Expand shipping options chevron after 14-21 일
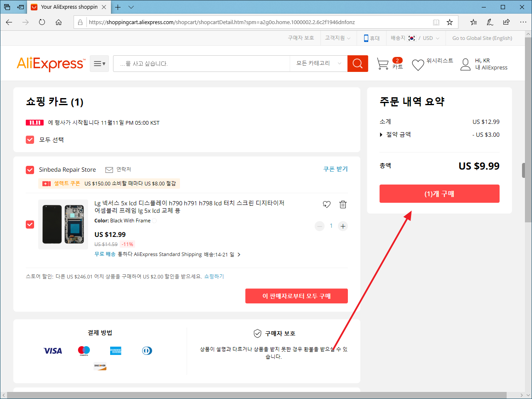Image resolution: width=532 pixels, height=399 pixels. [x=239, y=254]
